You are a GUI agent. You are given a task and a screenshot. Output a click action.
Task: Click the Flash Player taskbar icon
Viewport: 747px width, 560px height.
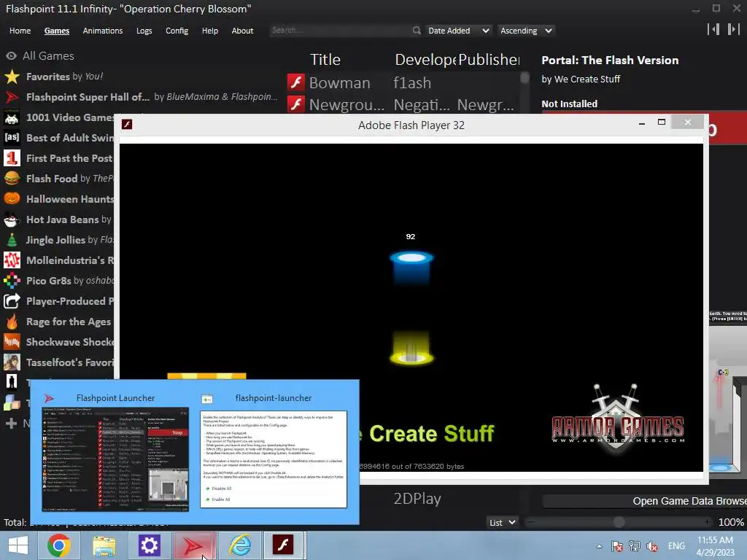283,545
